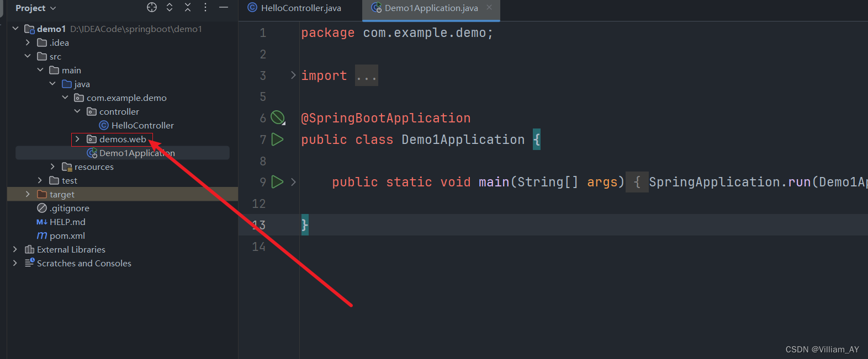Open the Project panel options (three dots)
This screenshot has height=359, width=868.
(205, 7)
